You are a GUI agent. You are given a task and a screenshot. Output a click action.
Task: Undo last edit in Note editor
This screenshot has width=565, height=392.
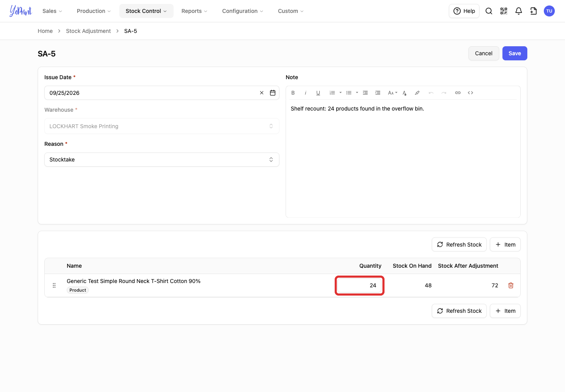[431, 93]
